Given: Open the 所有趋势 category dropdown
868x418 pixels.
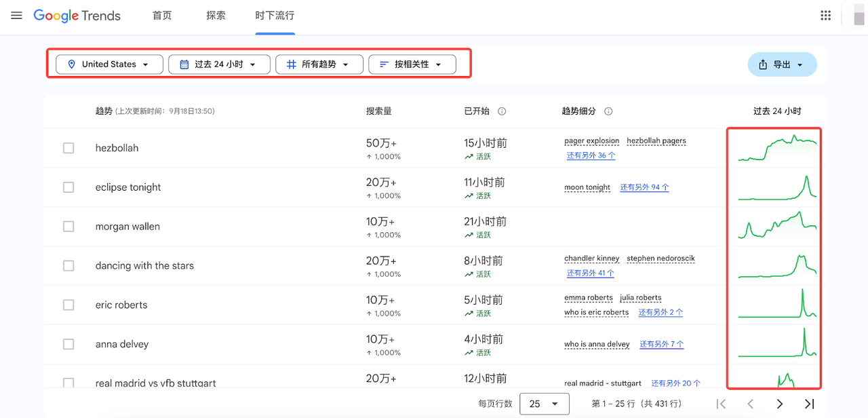Looking at the screenshot, I should coord(319,64).
